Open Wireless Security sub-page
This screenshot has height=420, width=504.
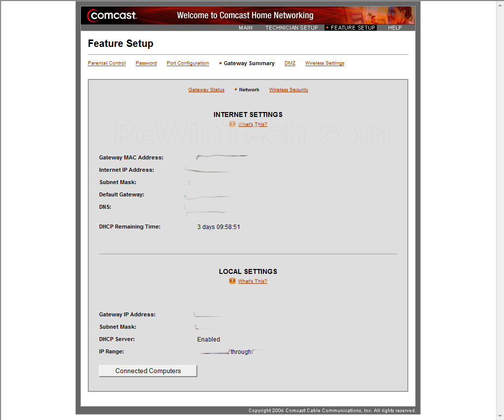[x=288, y=90]
